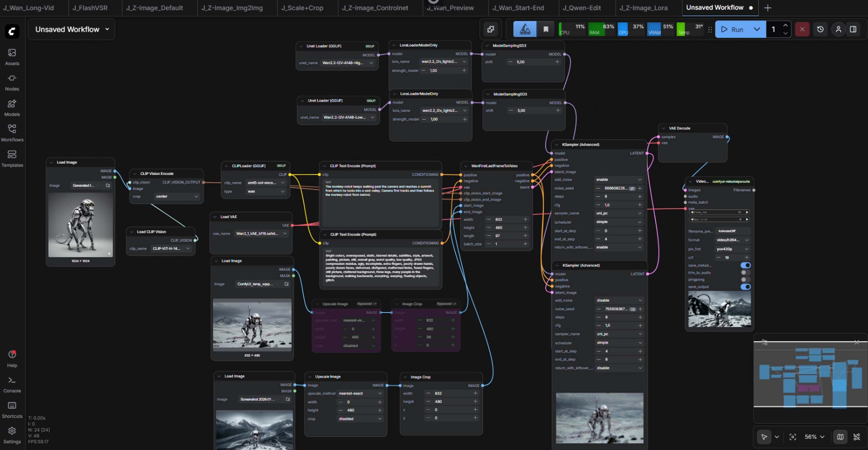Click the red cancel run button
This screenshot has width=868, height=450.
[802, 29]
